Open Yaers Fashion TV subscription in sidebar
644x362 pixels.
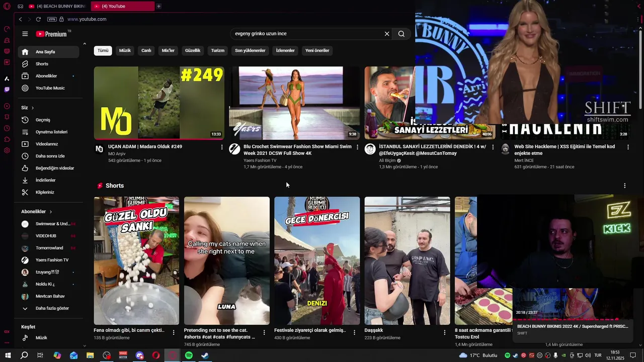49,260
